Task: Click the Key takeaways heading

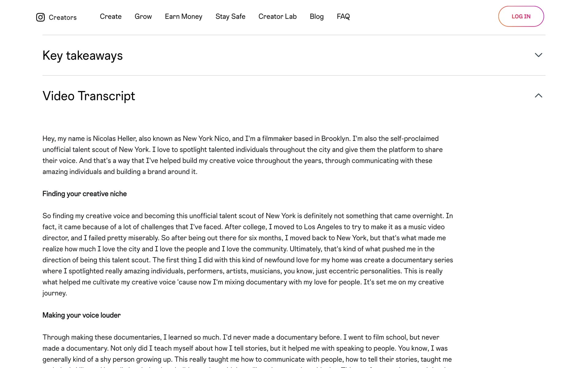Action: [83, 56]
